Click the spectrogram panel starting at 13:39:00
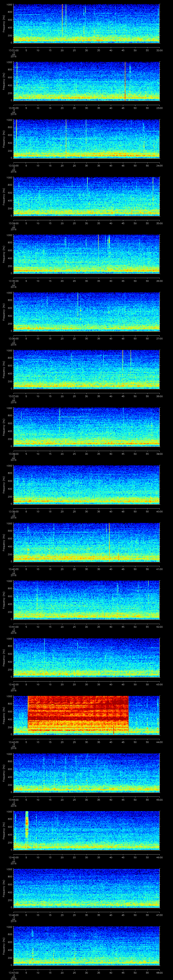173x980 pixels. coord(86,484)
